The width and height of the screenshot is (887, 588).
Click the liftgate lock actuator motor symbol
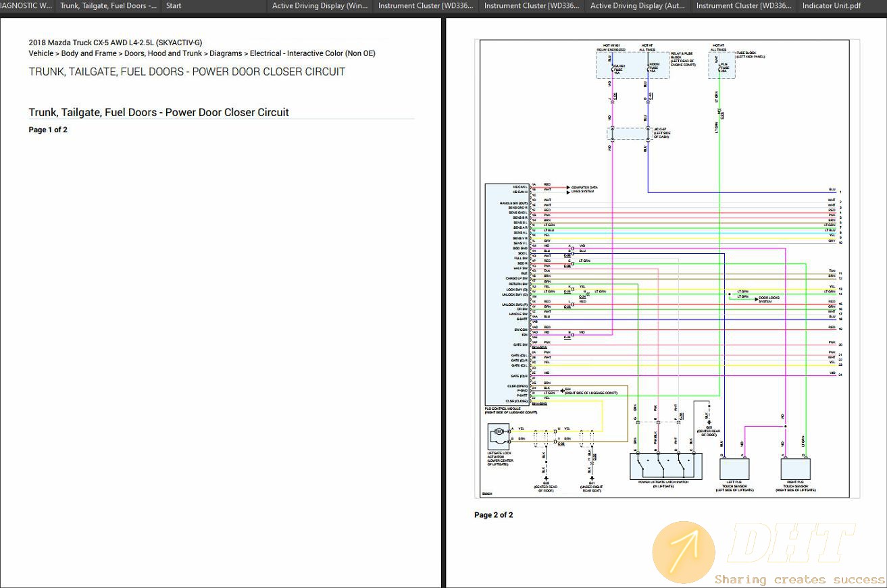[498, 430]
